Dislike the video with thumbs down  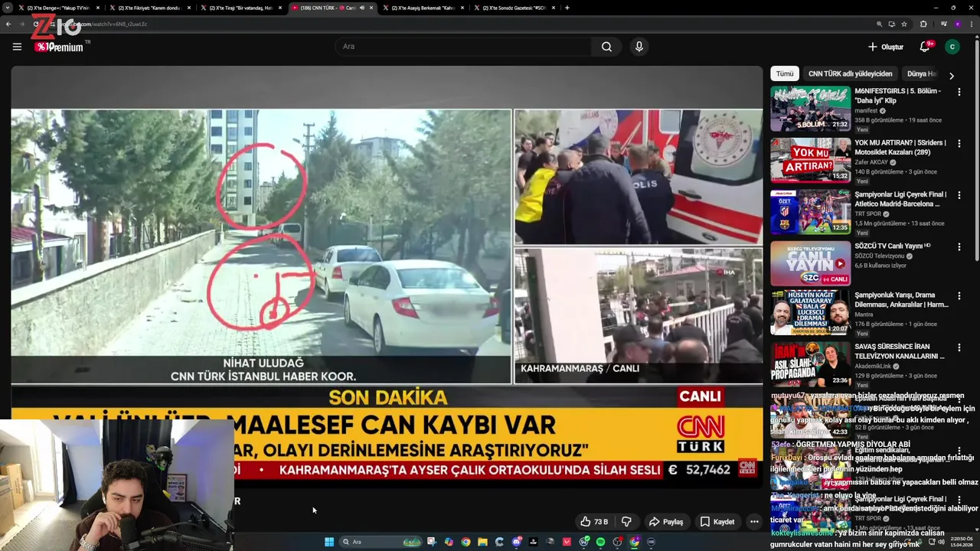tap(626, 522)
